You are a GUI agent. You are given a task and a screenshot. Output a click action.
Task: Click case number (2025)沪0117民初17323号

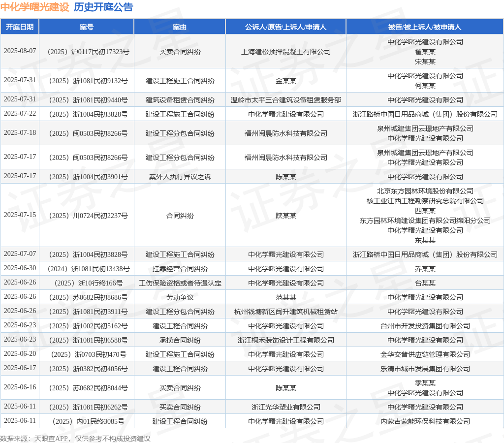click(x=89, y=52)
